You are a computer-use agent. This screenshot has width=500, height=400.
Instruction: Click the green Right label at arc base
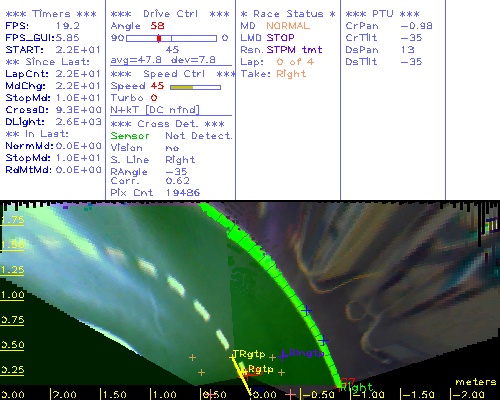coord(356,388)
